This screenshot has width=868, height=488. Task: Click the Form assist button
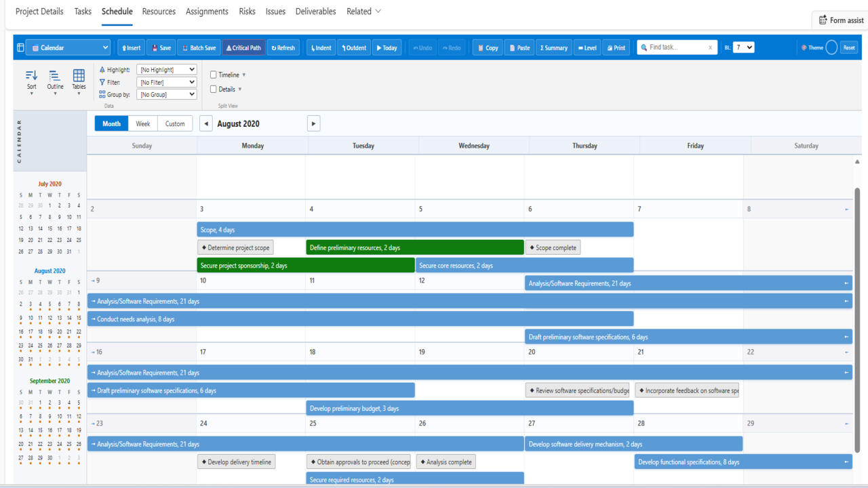[x=841, y=20]
